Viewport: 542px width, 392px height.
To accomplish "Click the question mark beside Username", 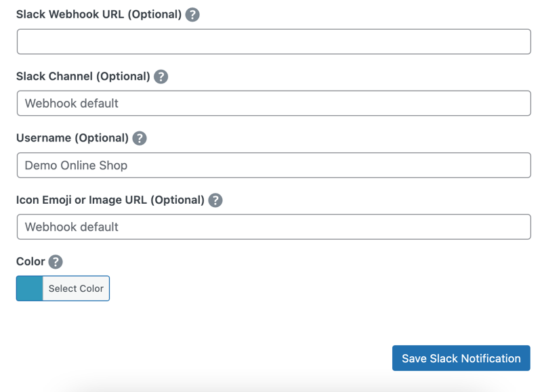I will point(139,138).
